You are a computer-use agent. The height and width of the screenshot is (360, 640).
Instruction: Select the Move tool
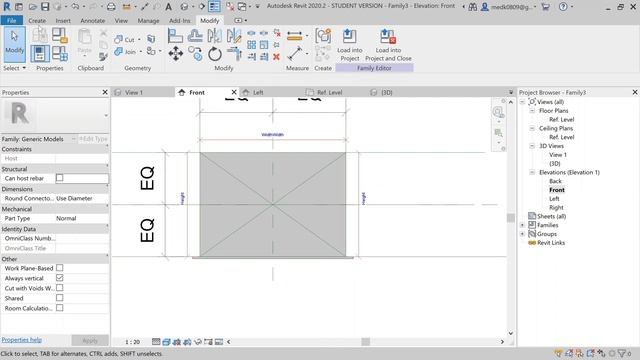coord(176,53)
